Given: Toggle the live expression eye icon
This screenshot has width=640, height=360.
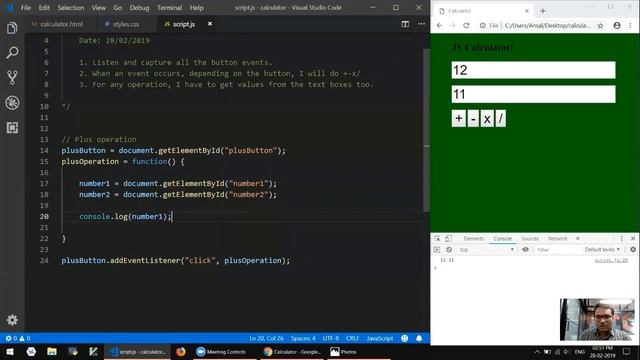Looking at the screenshot, I should pos(525,249).
